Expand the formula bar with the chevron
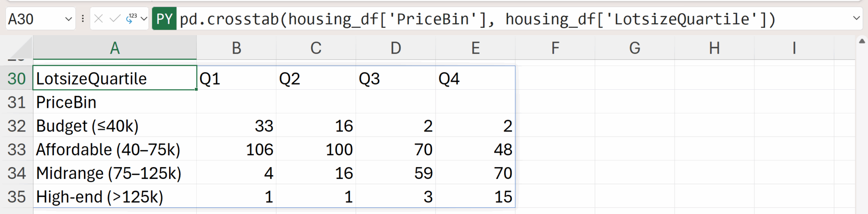 coord(856,18)
